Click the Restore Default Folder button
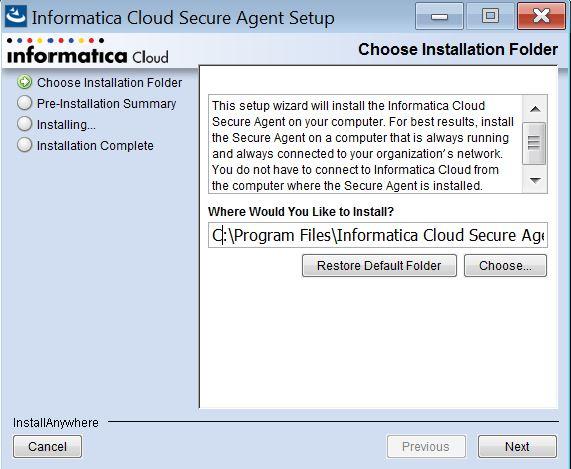 click(x=379, y=265)
